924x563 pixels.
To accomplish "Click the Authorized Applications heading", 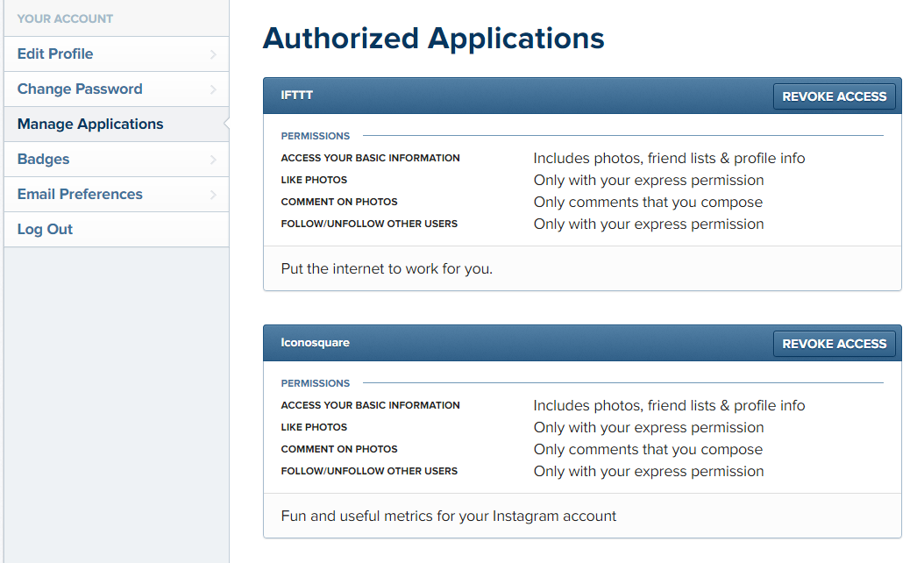I will coord(434,39).
